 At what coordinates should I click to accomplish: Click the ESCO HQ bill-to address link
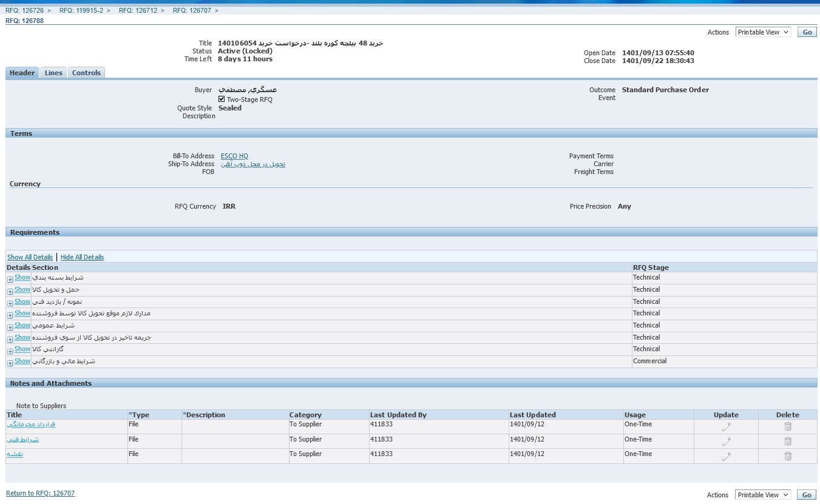coord(234,156)
